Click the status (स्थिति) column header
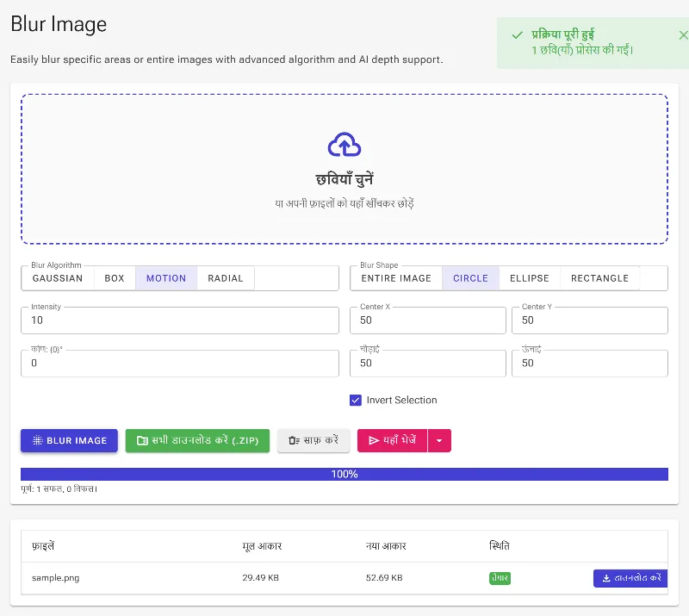This screenshot has height=616, width=689. coord(500,546)
